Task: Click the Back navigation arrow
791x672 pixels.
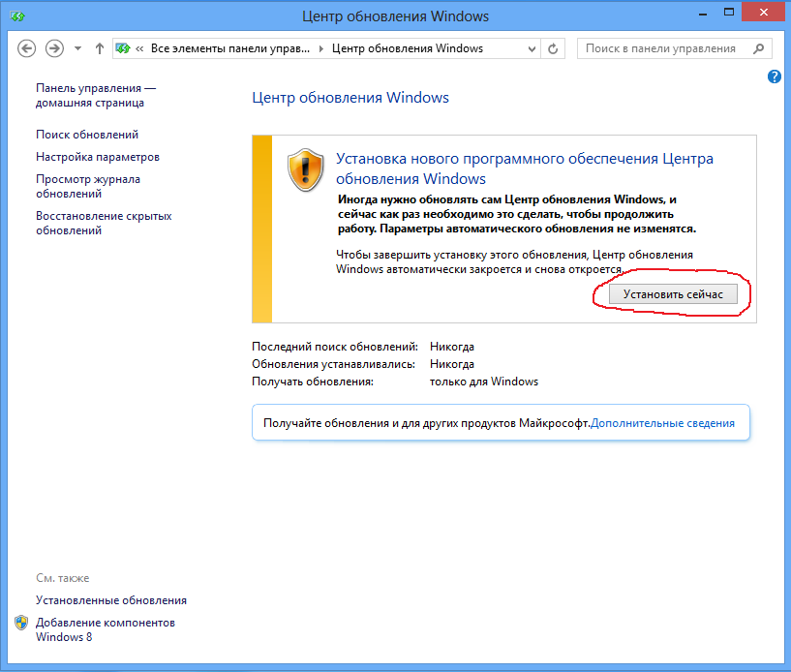Action: pyautogui.click(x=27, y=48)
